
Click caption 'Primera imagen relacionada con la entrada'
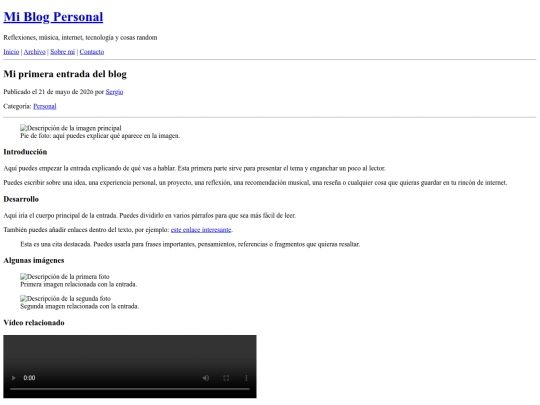point(79,284)
